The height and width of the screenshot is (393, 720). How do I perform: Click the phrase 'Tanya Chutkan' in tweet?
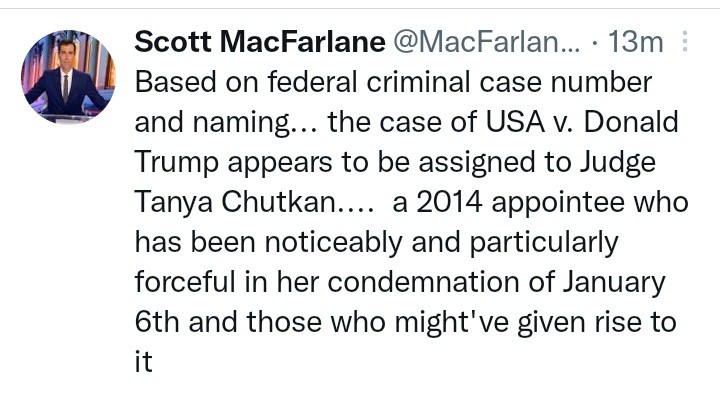[236, 202]
